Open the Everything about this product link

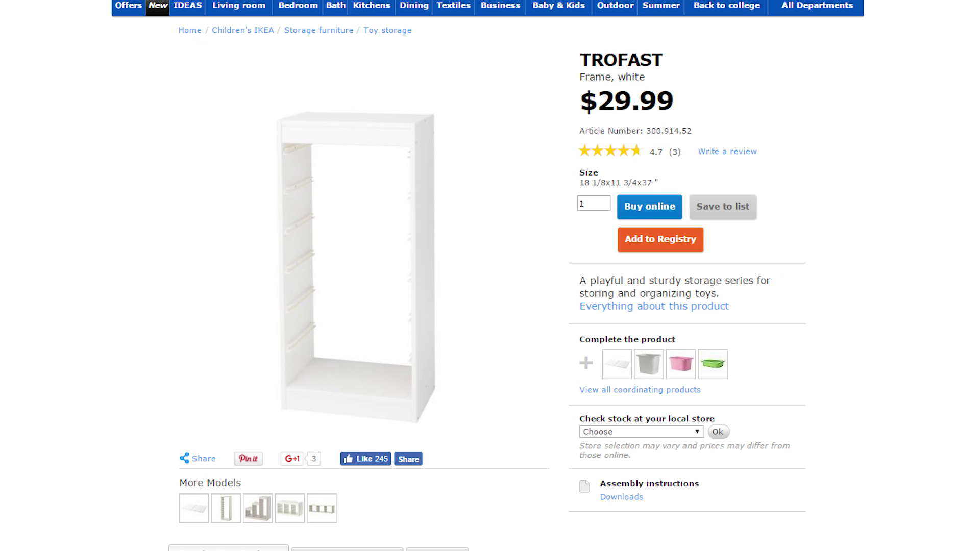[654, 306]
